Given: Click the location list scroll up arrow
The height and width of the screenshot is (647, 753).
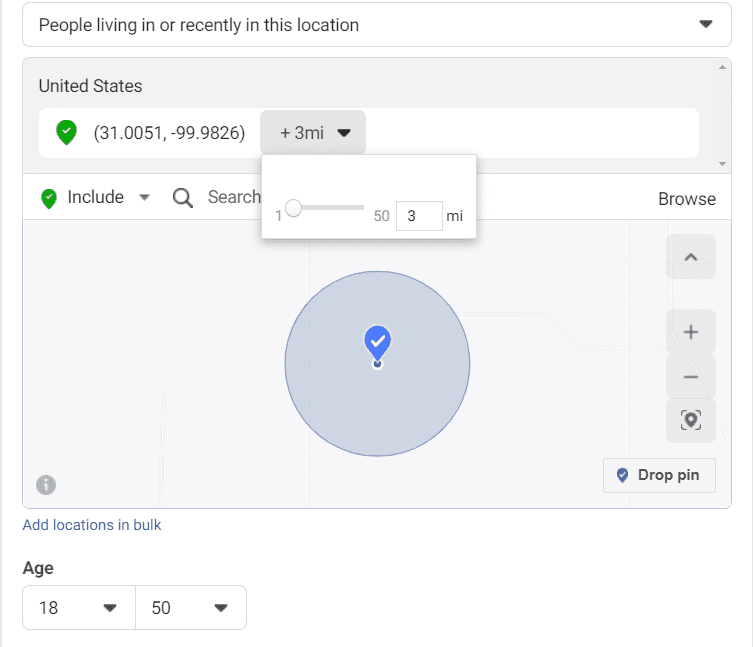Looking at the screenshot, I should (x=722, y=67).
